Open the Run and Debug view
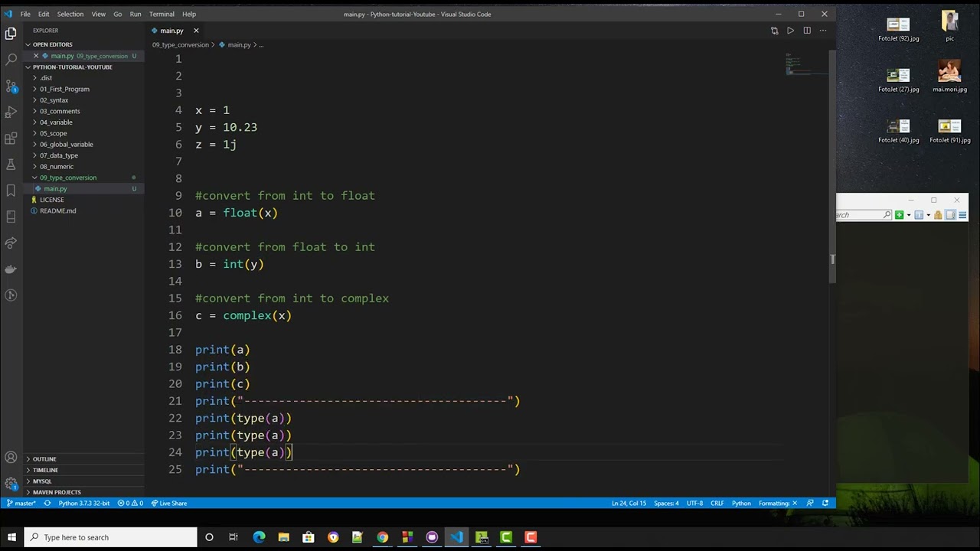980x551 pixels. [x=11, y=112]
